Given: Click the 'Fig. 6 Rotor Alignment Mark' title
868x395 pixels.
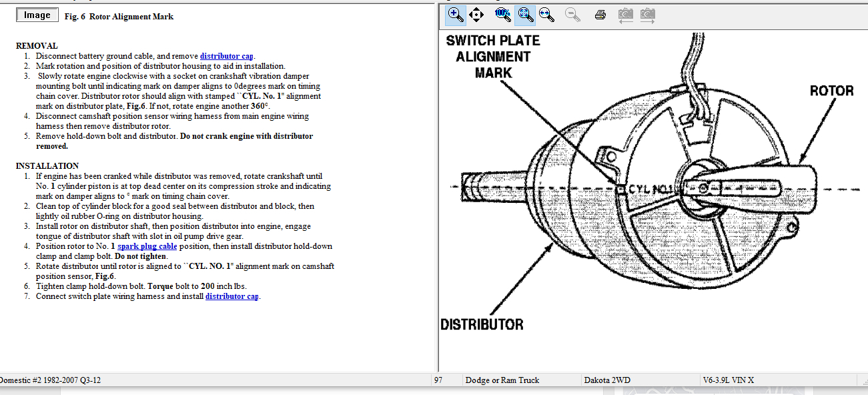Looking at the screenshot, I should coord(119,17).
